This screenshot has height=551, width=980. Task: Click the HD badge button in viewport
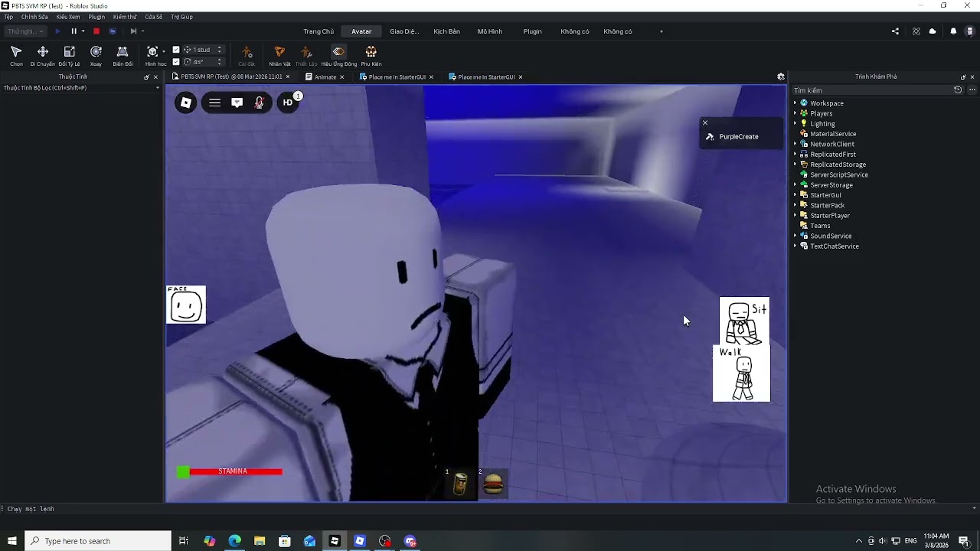coord(289,103)
